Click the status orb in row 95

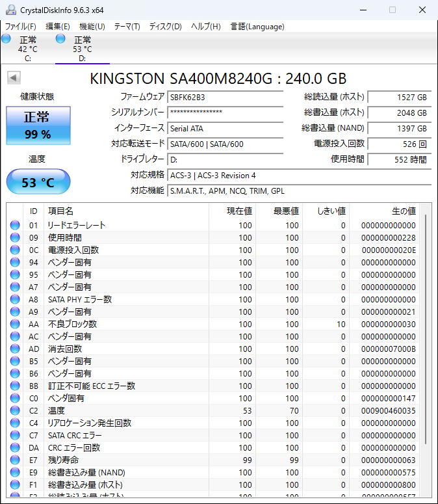[15, 274]
